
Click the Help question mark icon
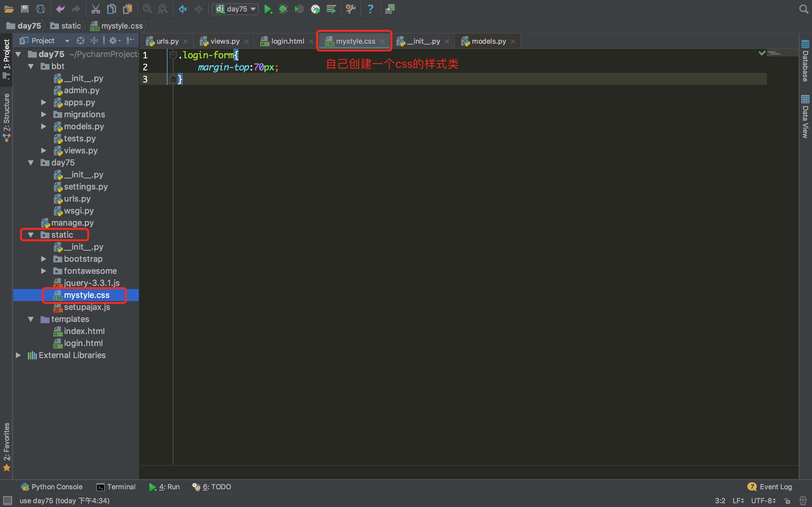[370, 9]
